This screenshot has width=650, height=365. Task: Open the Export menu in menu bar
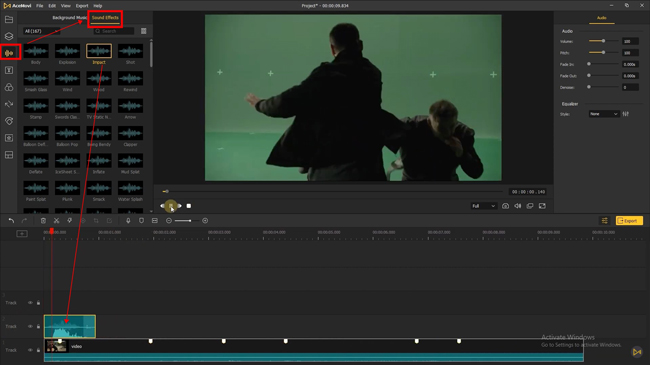coord(82,6)
